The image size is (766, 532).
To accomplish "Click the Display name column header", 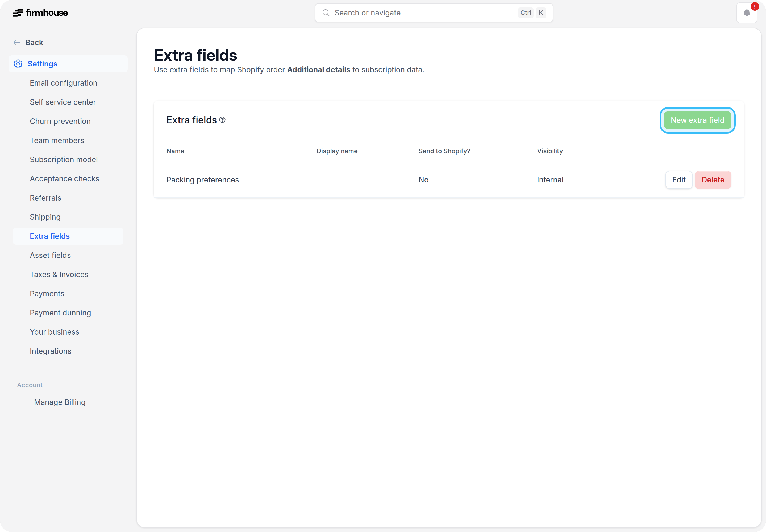I will pyautogui.click(x=337, y=151).
